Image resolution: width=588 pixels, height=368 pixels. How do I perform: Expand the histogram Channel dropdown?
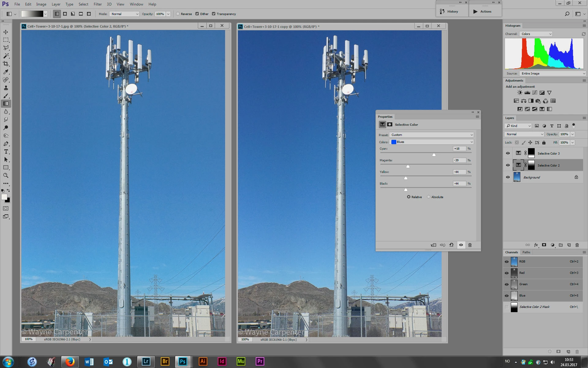[x=536, y=34]
